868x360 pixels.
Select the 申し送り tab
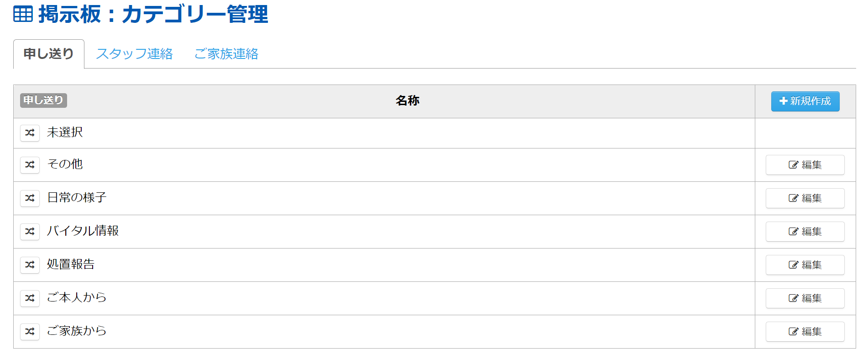[x=49, y=54]
